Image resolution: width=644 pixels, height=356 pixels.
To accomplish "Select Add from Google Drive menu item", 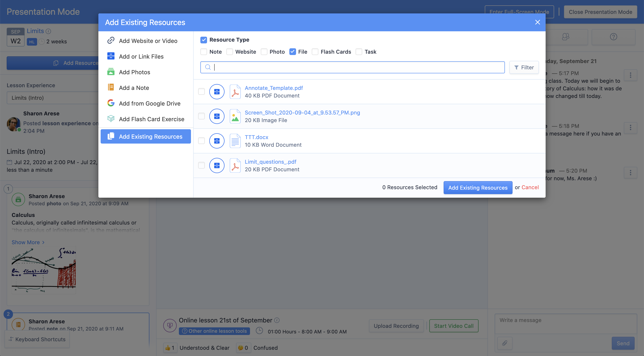I will pos(150,103).
